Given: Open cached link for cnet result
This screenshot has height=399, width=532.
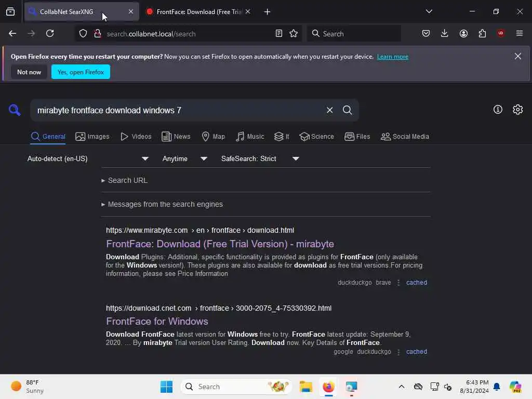Looking at the screenshot, I should click(x=416, y=352).
